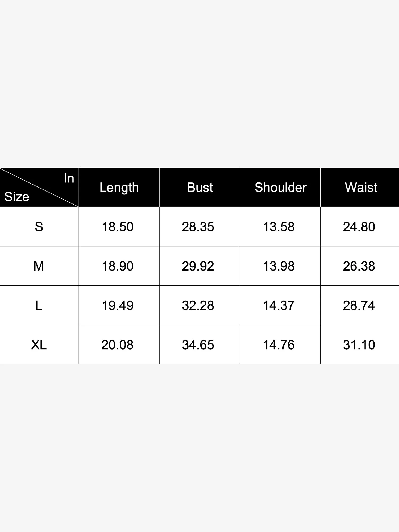Click the 26.38 waist value
The height and width of the screenshot is (532, 399).
359,266
